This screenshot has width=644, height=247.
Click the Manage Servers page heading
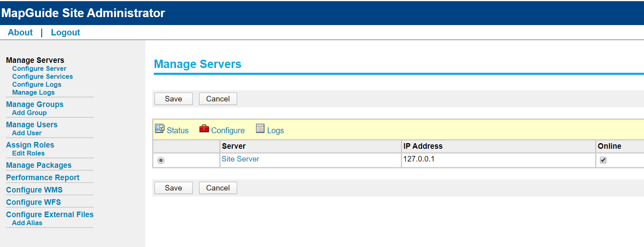point(197,64)
